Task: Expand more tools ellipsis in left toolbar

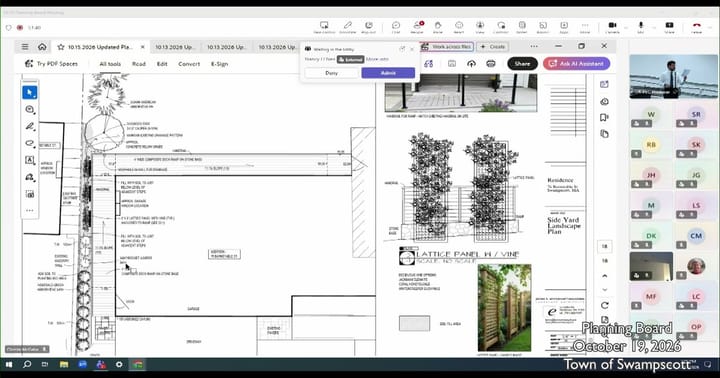Action: [30, 210]
